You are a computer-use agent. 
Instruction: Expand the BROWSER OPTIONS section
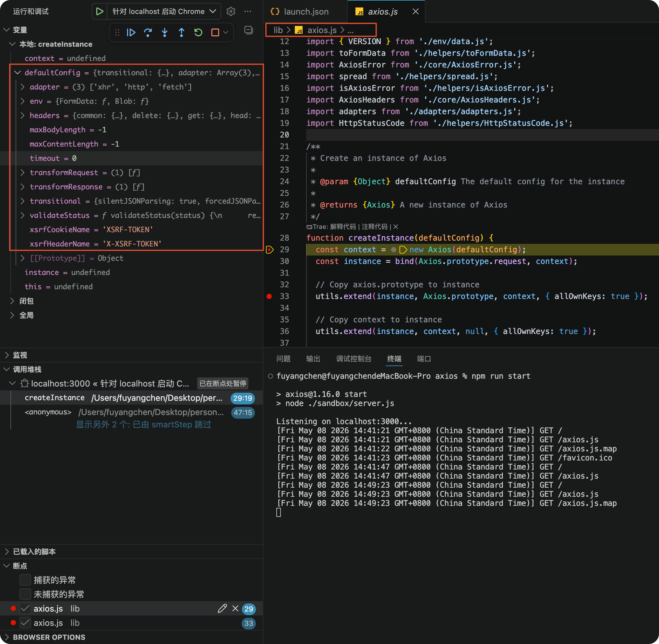coord(6,637)
